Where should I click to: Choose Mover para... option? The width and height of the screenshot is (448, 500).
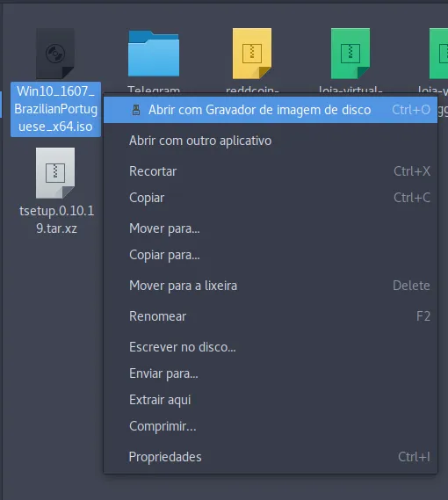pyautogui.click(x=271, y=228)
